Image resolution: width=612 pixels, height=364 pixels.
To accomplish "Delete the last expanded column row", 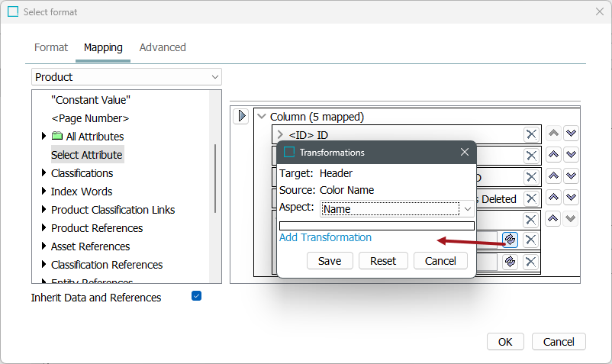I will coord(530,220).
